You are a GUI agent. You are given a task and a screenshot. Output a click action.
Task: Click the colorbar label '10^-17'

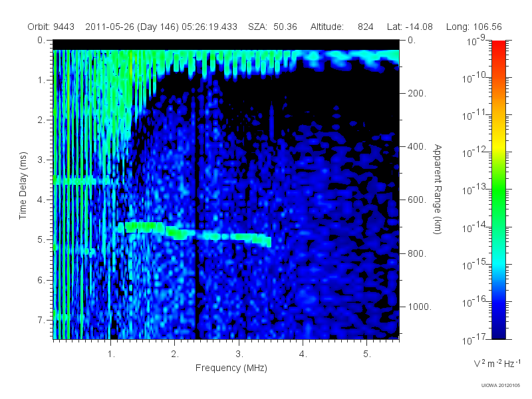(x=474, y=339)
